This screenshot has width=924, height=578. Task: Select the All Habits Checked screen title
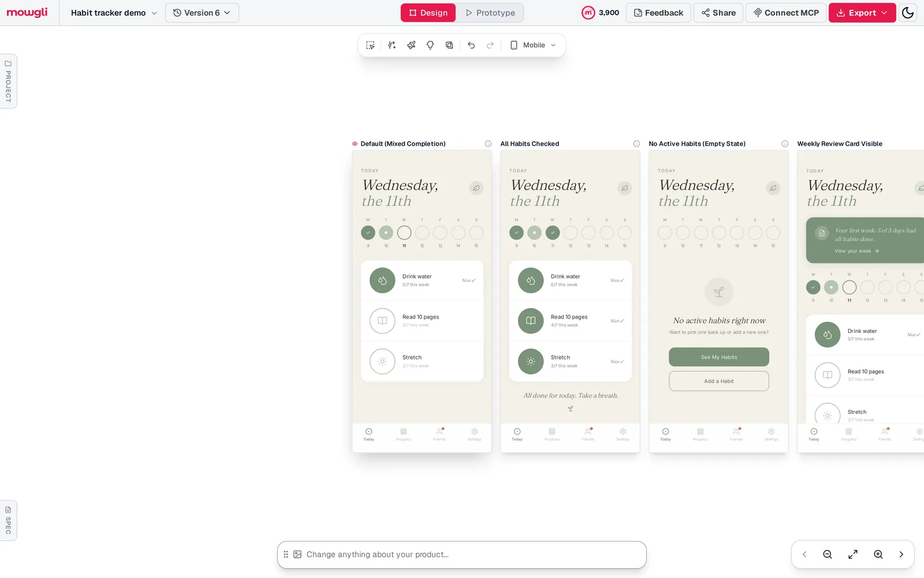coord(530,144)
